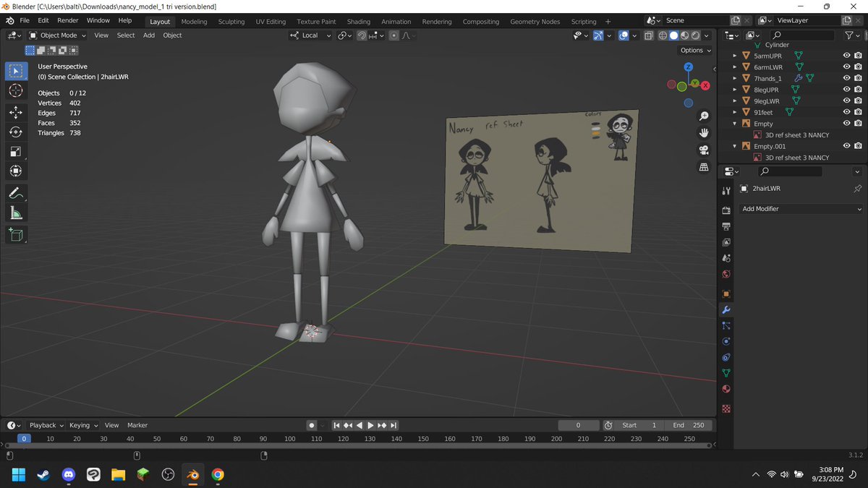Hide 8legUPR in viewport
Image resolution: width=868 pixels, height=488 pixels.
tap(846, 90)
